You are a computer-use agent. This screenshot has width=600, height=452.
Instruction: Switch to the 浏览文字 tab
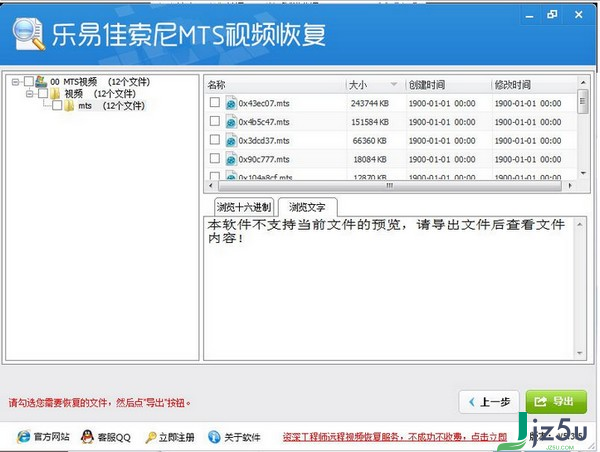click(307, 207)
